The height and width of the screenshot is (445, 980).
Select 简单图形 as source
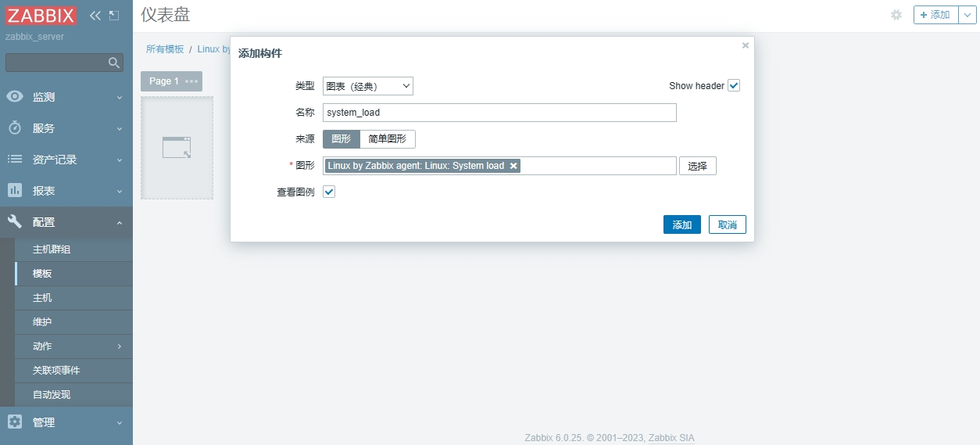pyautogui.click(x=388, y=139)
